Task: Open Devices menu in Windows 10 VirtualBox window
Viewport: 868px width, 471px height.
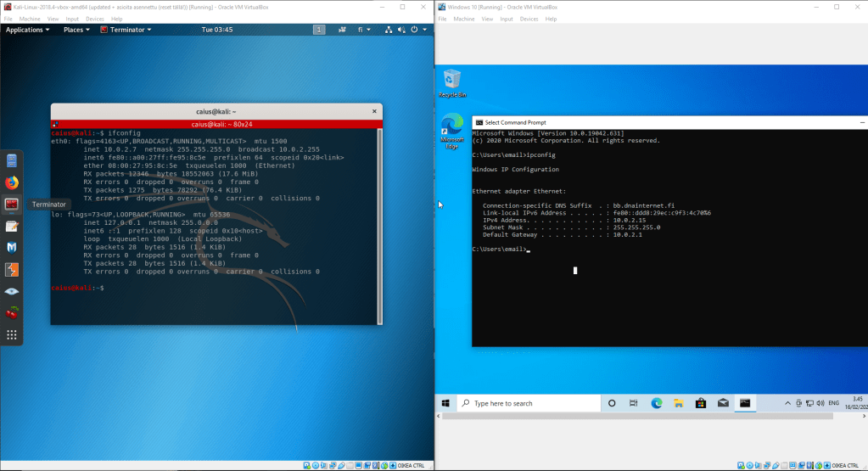Action: [x=529, y=19]
